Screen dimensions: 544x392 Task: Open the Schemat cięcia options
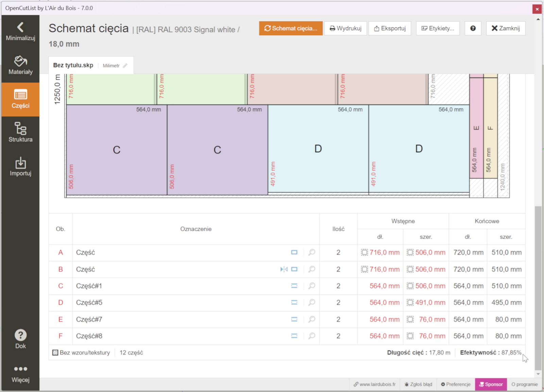(x=291, y=28)
